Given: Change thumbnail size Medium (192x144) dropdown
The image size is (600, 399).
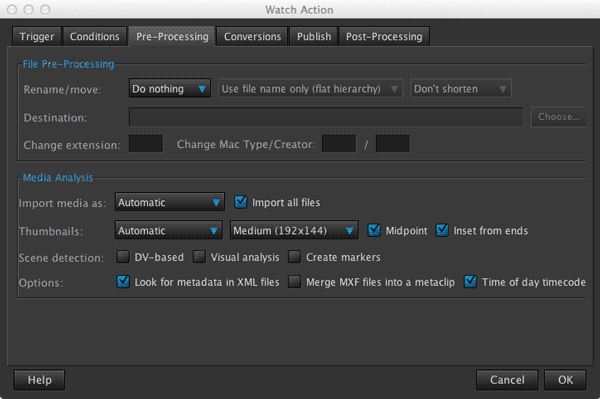Looking at the screenshot, I should click(x=294, y=230).
